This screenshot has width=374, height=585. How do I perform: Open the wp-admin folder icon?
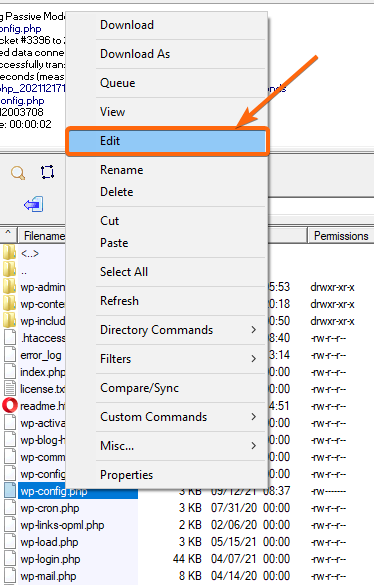(x=9, y=287)
